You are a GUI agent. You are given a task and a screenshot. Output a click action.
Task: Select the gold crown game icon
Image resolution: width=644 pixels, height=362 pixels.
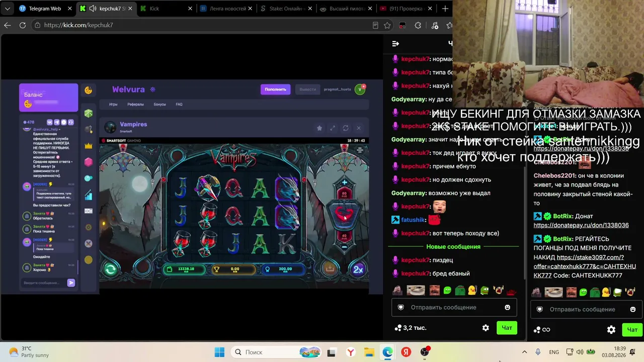point(89,146)
